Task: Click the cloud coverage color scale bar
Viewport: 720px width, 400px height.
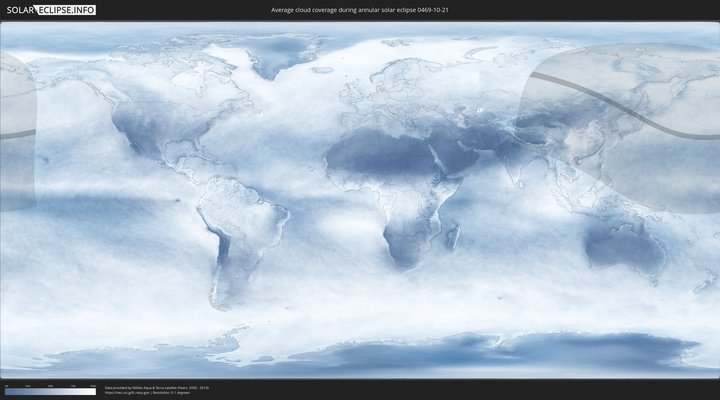Action: click(50, 392)
